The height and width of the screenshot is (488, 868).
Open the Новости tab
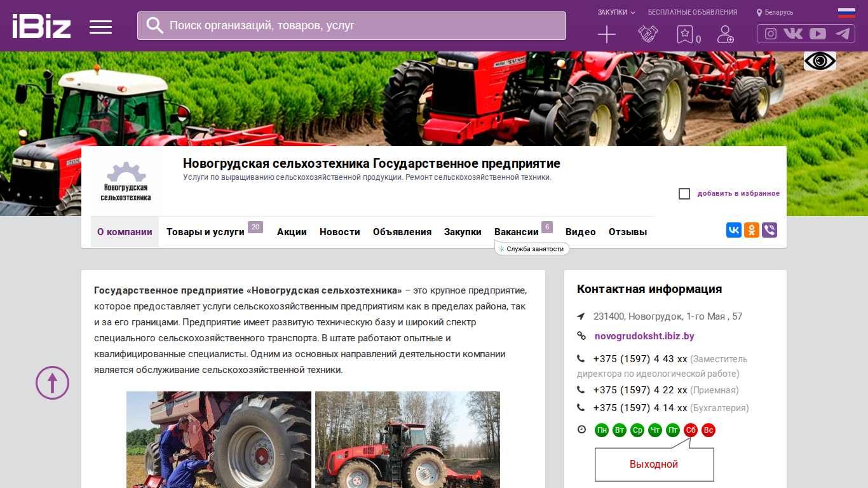tap(340, 232)
